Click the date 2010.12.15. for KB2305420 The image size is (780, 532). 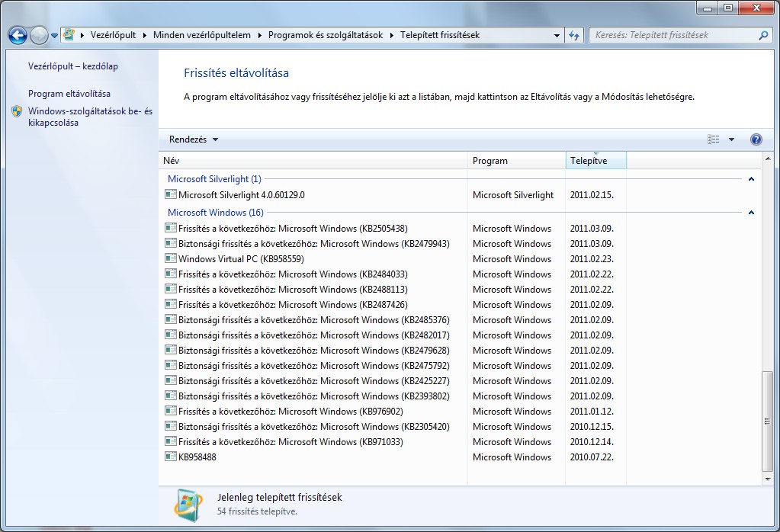(592, 427)
